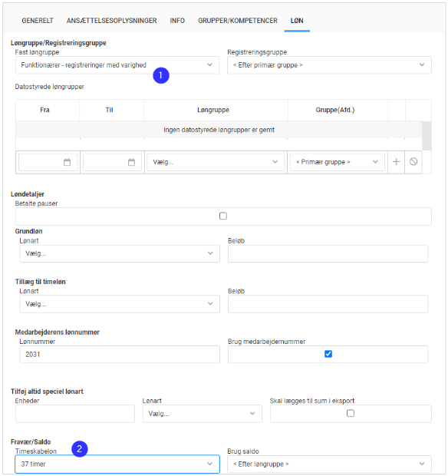Screen dimensions: 448x476
Task: Click the Løngruppe column header
Action: coord(213,110)
